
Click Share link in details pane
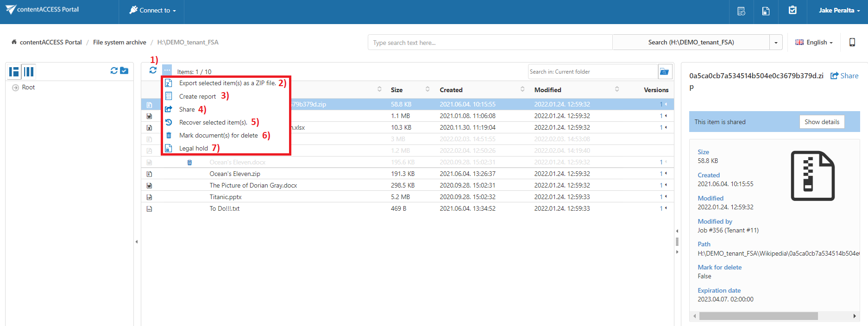coord(844,76)
